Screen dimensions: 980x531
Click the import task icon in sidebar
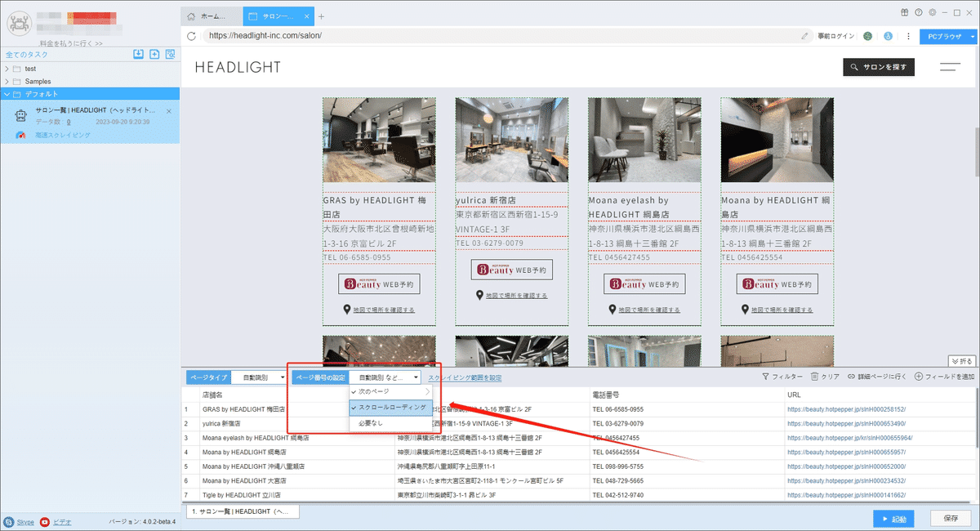click(139, 54)
